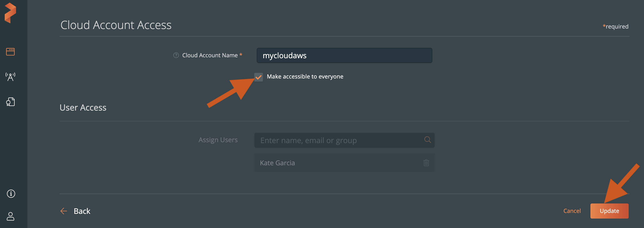644x228 pixels.
Task: Uncheck Make accessible to everyone checkbox
Action: [x=258, y=77]
